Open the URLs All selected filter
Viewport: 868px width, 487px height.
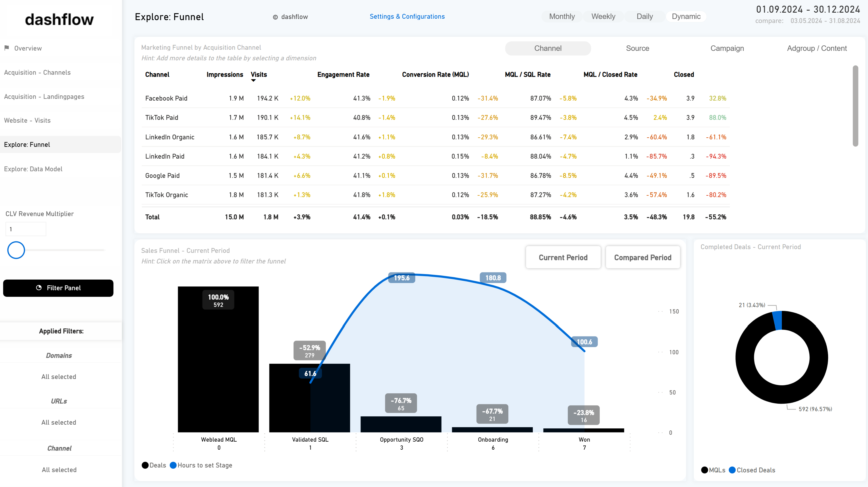point(59,422)
